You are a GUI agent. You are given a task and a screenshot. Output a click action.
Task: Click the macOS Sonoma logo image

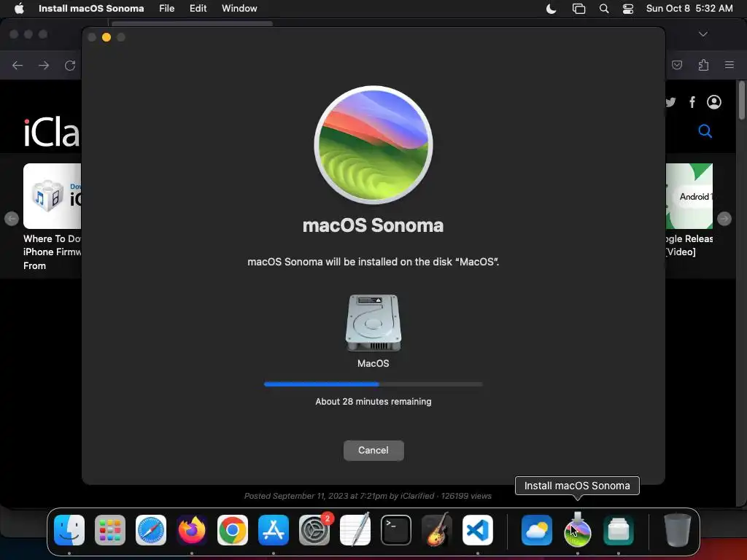point(373,145)
